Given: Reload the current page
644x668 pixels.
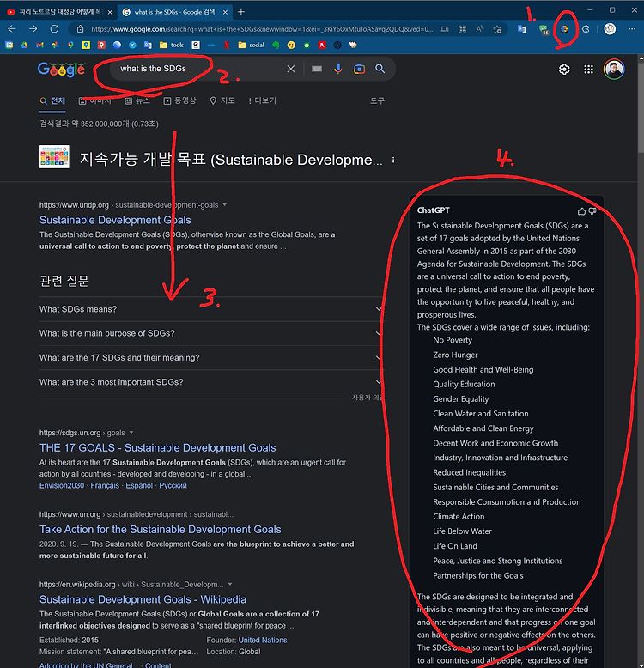Looking at the screenshot, I should (54, 29).
